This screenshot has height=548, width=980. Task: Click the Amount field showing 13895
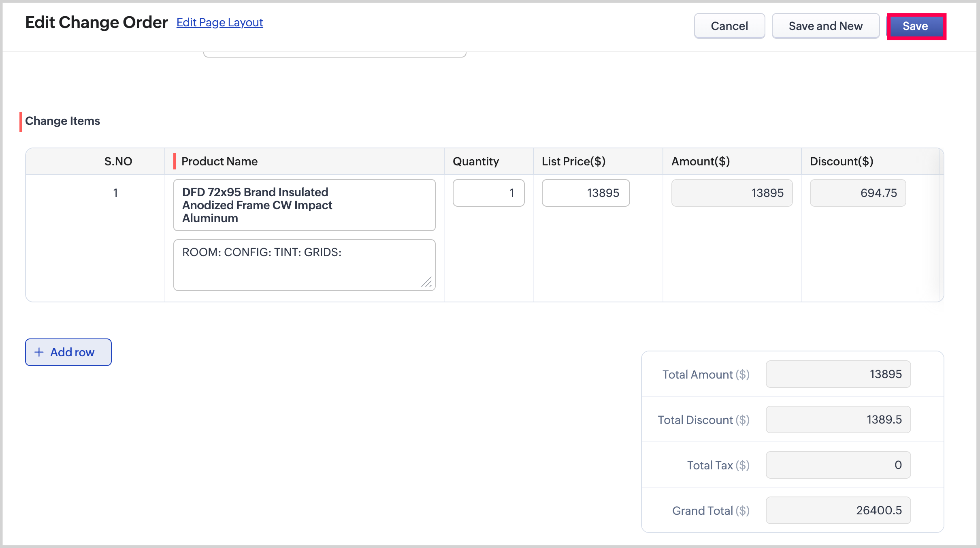(x=731, y=193)
